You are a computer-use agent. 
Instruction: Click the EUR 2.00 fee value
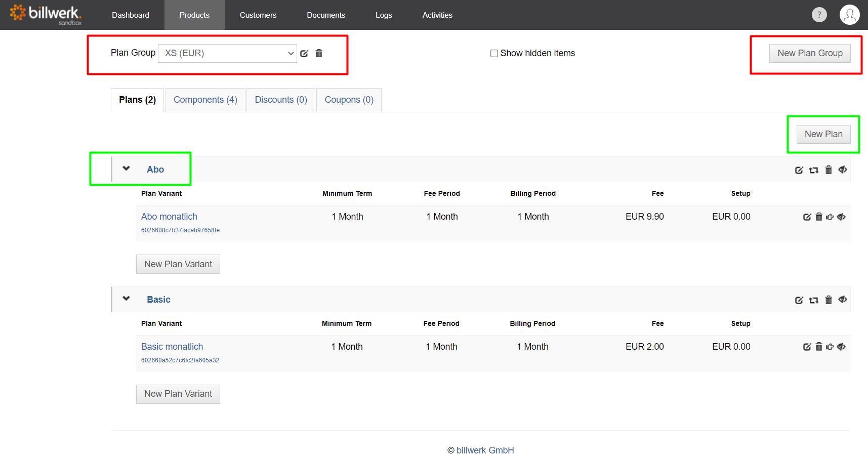coord(644,347)
